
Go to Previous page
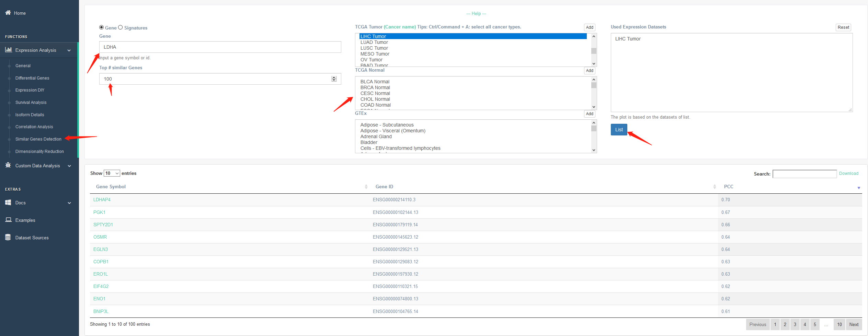click(757, 324)
